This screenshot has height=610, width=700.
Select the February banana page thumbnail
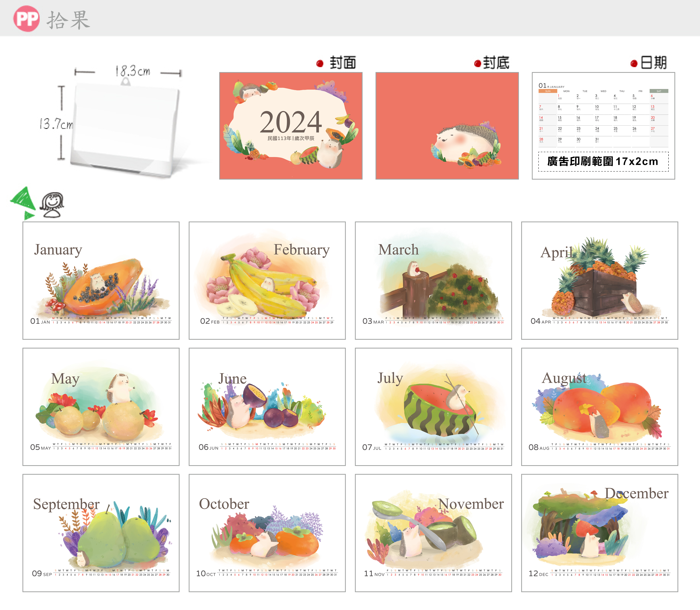coord(267,281)
